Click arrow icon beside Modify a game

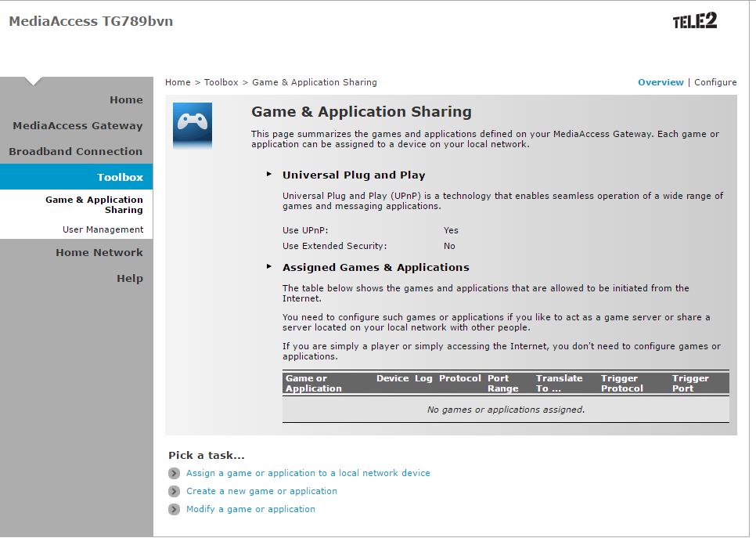coord(174,509)
